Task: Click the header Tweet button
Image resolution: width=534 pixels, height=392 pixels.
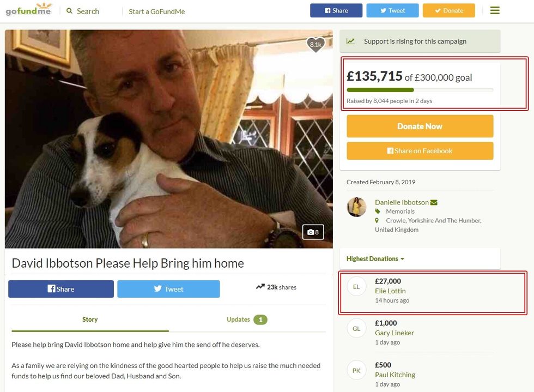Action: pos(392,10)
